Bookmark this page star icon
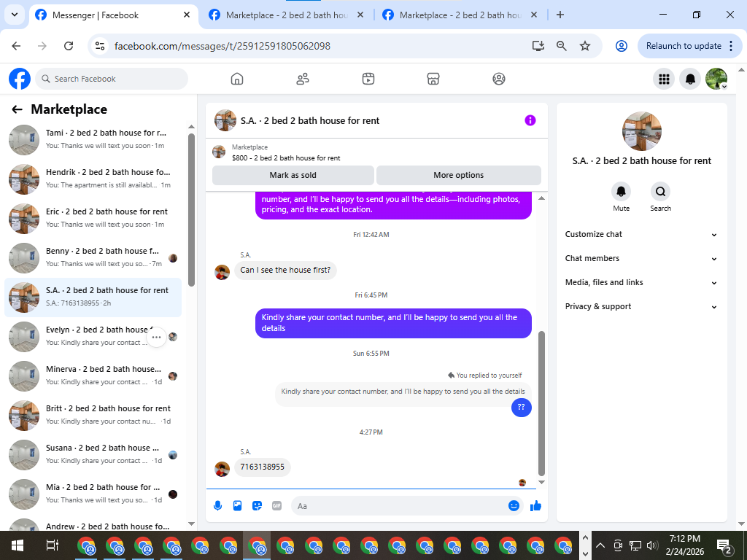This screenshot has width=747, height=560. coord(585,46)
